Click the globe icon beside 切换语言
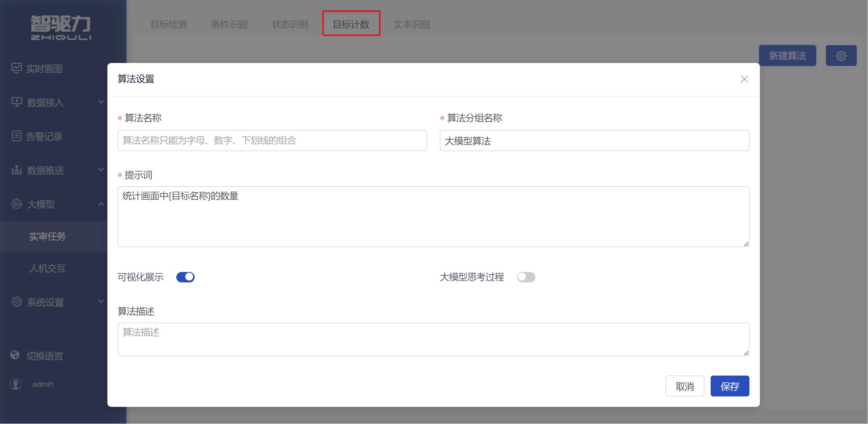This screenshot has height=424, width=868. click(15, 355)
